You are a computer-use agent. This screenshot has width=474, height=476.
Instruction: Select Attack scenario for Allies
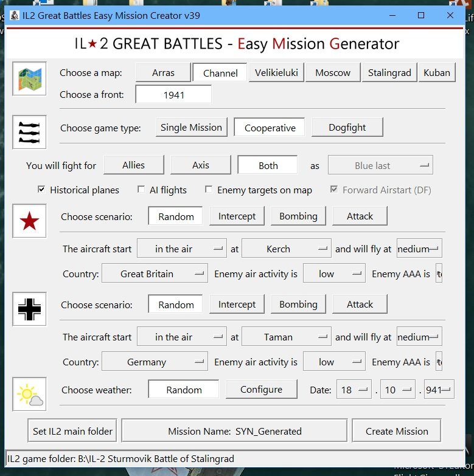(x=360, y=216)
